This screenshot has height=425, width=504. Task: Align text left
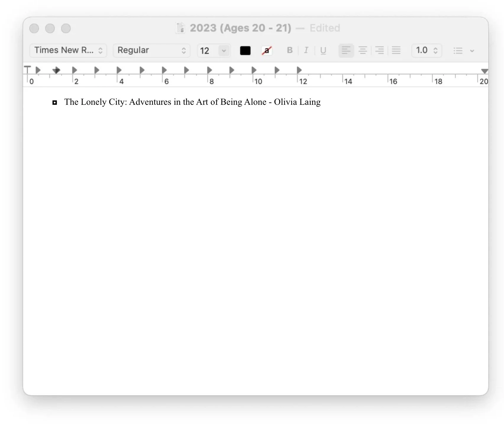coord(346,50)
